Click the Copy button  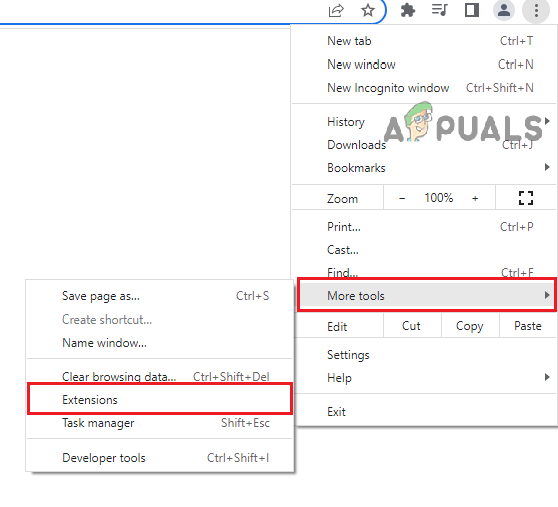(470, 326)
